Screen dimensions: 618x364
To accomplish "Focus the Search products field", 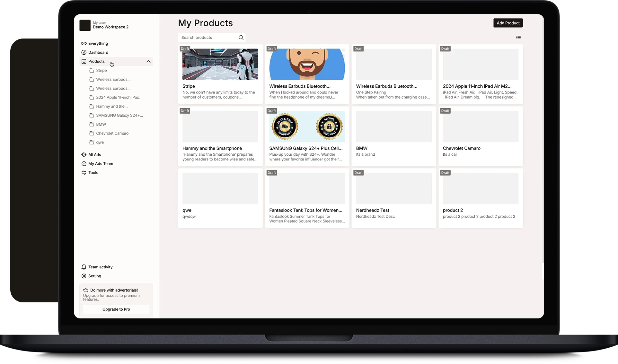I will (212, 38).
